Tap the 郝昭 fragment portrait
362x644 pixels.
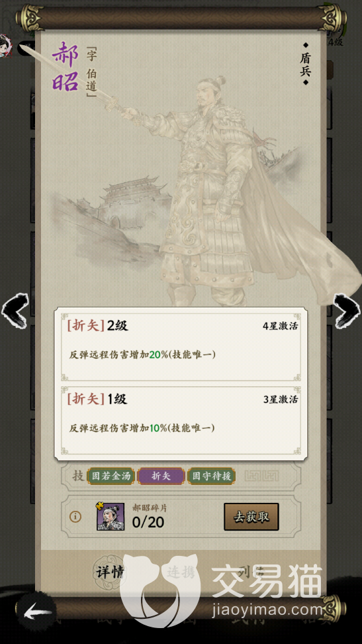point(111,516)
